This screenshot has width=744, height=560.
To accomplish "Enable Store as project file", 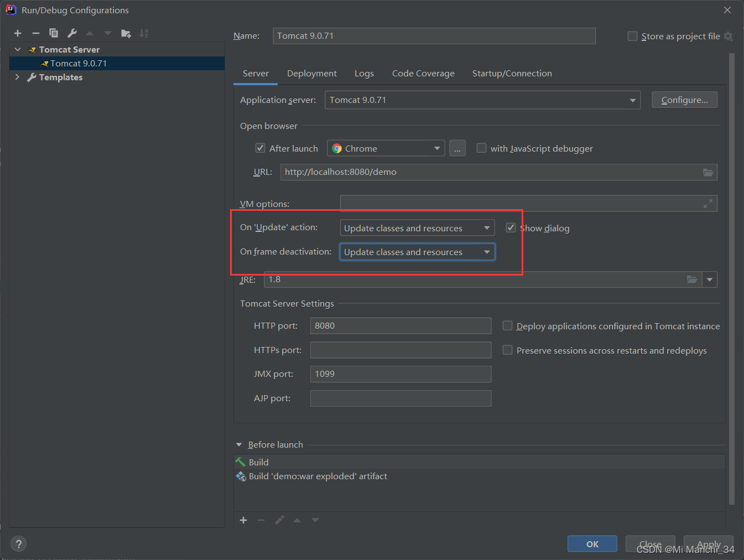I will pyautogui.click(x=632, y=36).
